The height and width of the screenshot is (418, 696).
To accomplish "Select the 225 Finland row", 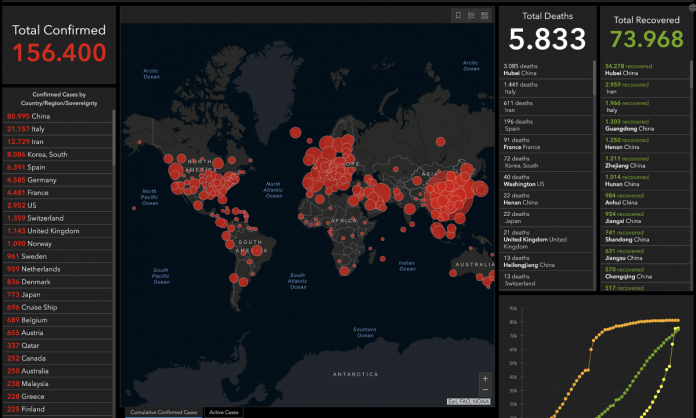I will point(58,409).
